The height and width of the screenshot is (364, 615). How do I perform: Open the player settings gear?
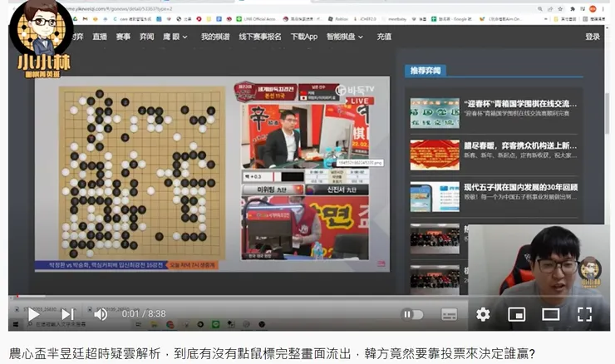point(483,314)
